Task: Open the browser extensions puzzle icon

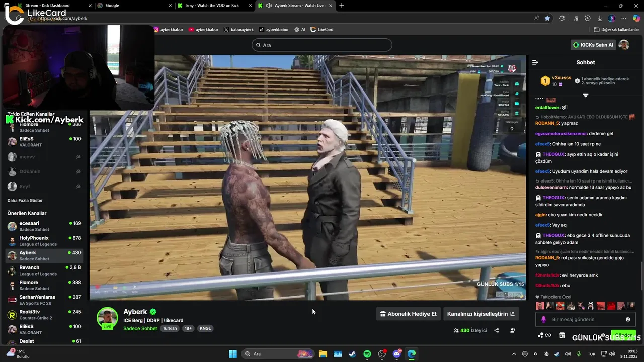Action: 562,18
